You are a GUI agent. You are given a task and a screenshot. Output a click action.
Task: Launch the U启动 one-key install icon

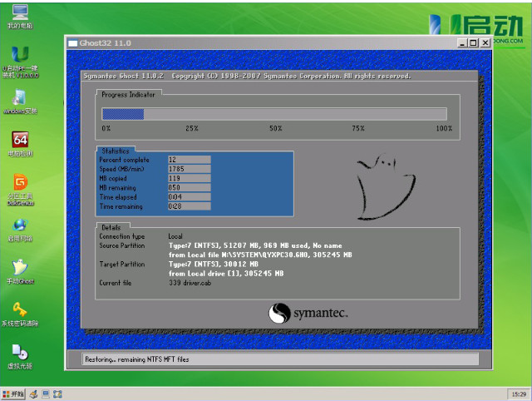(20, 57)
